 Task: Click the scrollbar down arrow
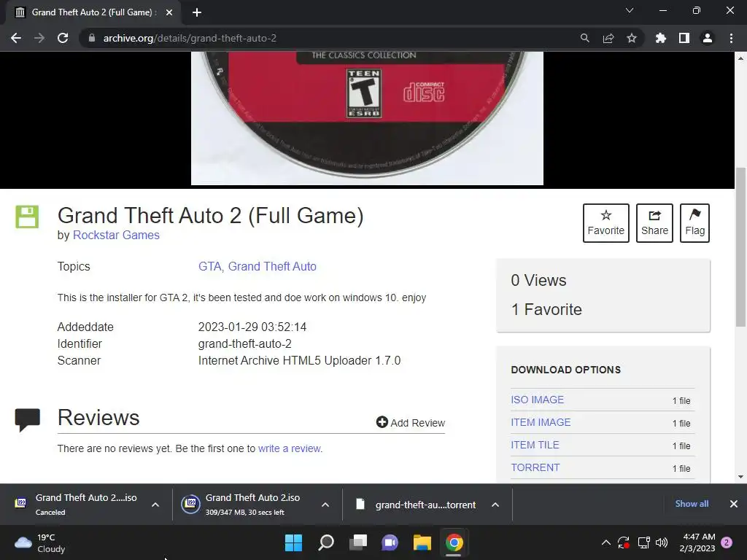(740, 477)
